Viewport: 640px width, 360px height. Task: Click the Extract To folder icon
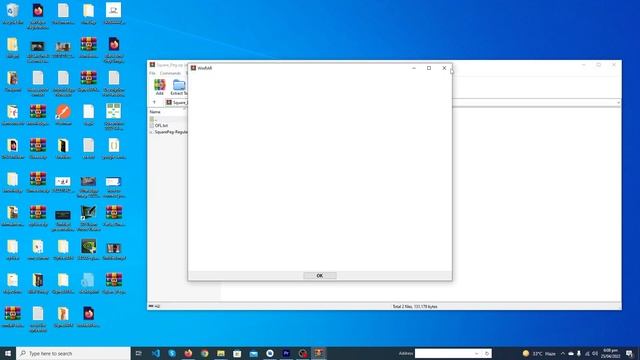click(x=179, y=87)
